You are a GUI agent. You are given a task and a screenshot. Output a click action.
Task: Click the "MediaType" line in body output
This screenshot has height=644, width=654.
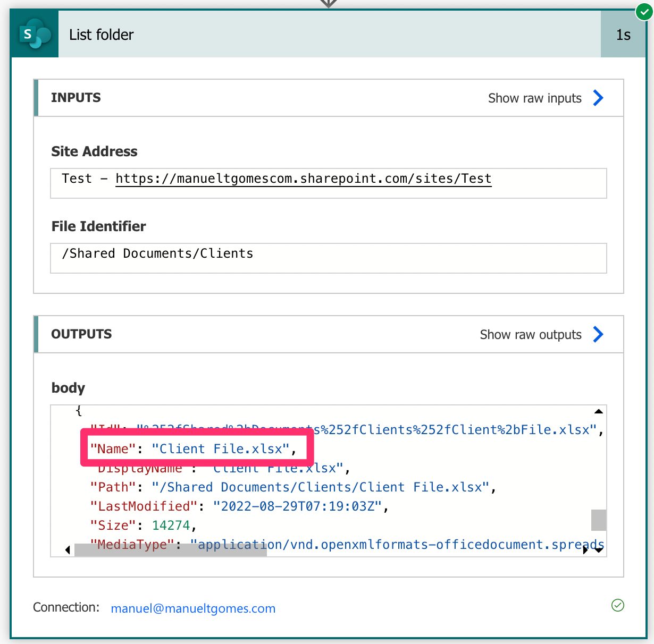pyautogui.click(x=347, y=545)
